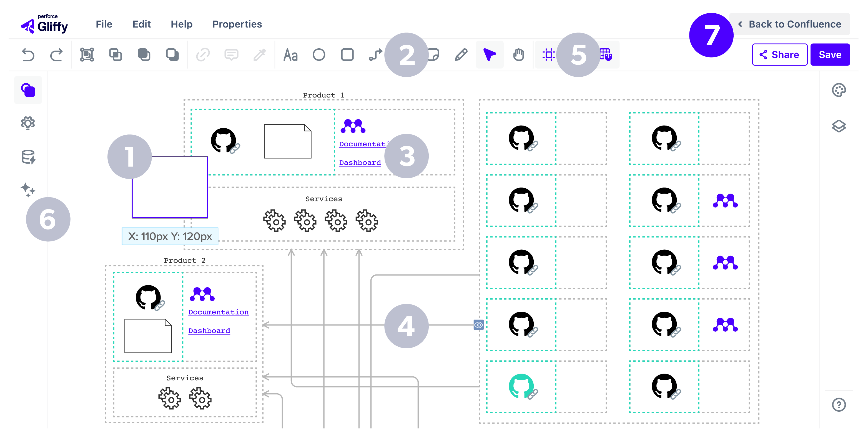Open the Shapes library sidebar panel
Screen dimensions: 868x440
pos(28,90)
